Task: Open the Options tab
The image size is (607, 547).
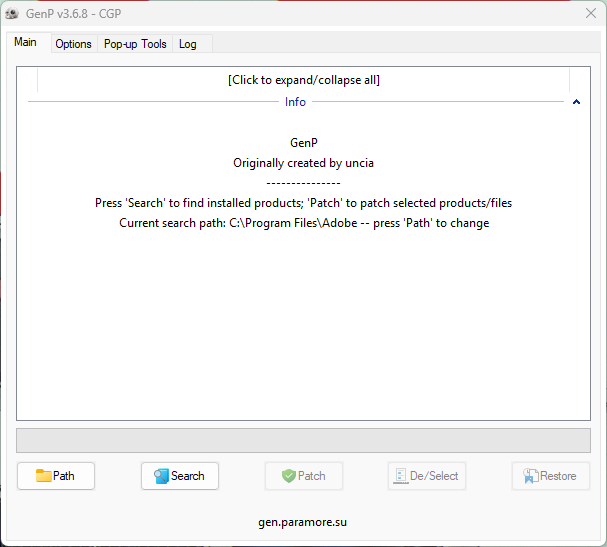Action: coord(73,44)
